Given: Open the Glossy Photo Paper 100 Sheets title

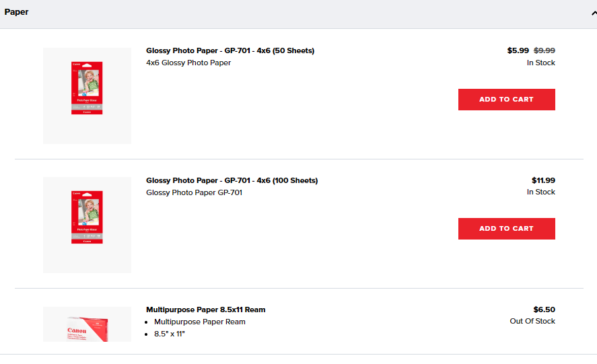Looking at the screenshot, I should [232, 180].
